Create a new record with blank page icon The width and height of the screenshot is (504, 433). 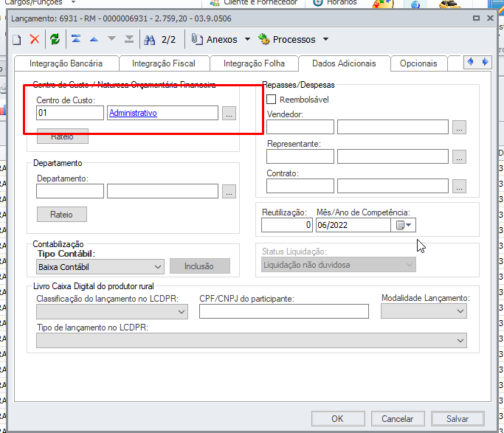click(x=17, y=40)
